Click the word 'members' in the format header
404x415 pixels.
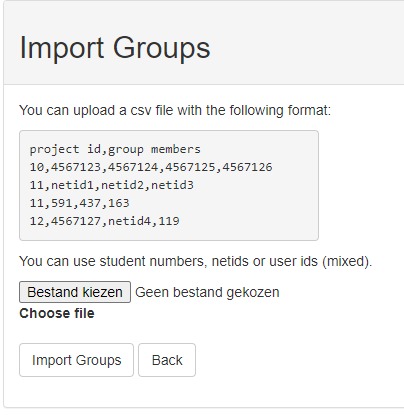(x=176, y=149)
